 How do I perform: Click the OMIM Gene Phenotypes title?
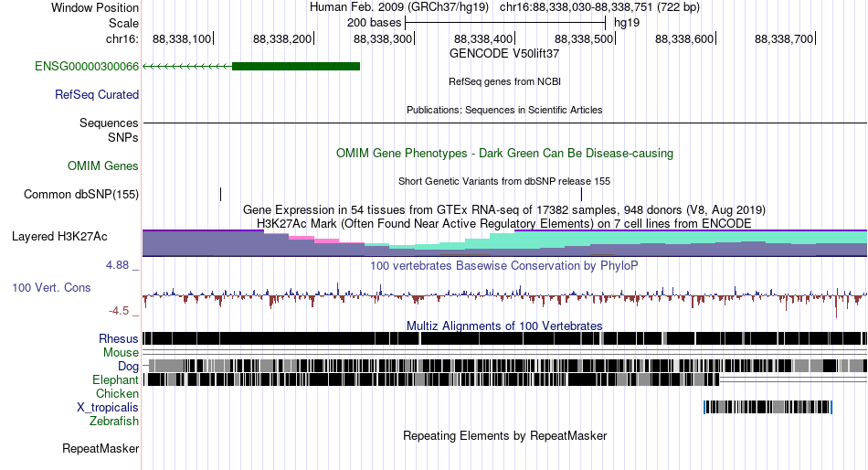(505, 153)
